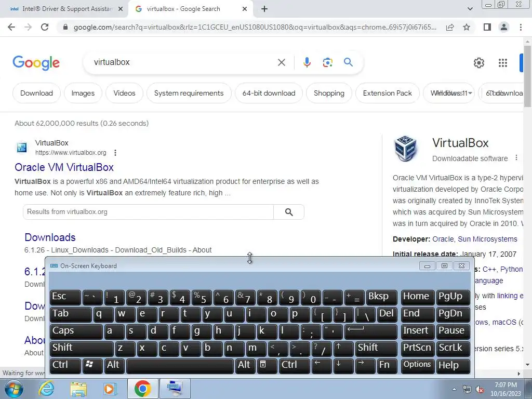Click the PrtScn key on keyboard

[x=417, y=349]
